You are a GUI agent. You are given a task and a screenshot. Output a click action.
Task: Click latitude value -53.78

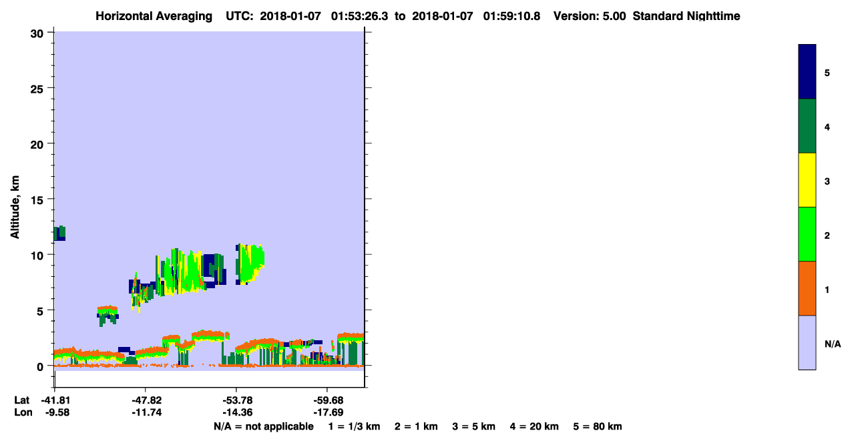pyautogui.click(x=236, y=400)
